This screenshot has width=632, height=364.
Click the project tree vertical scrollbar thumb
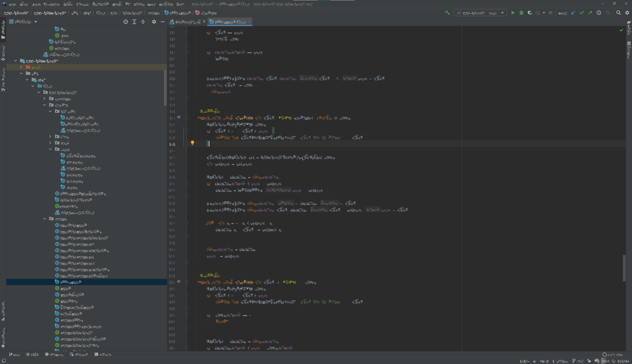pos(165,88)
